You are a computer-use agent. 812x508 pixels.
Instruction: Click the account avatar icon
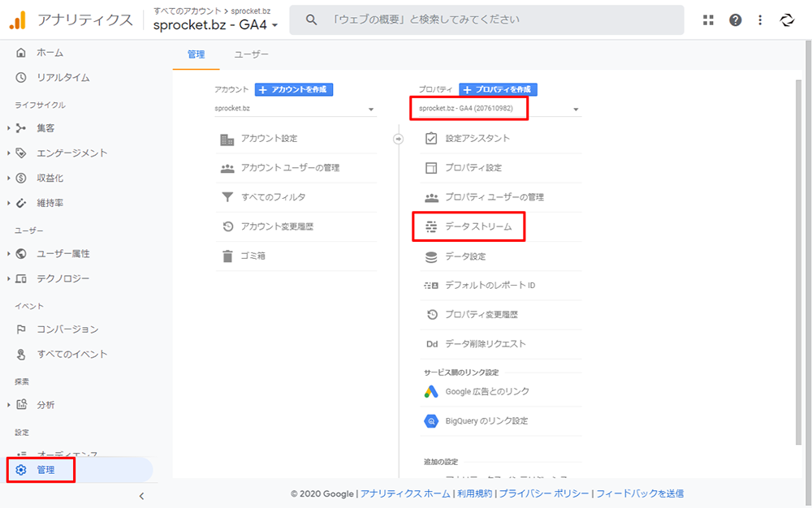(x=787, y=20)
